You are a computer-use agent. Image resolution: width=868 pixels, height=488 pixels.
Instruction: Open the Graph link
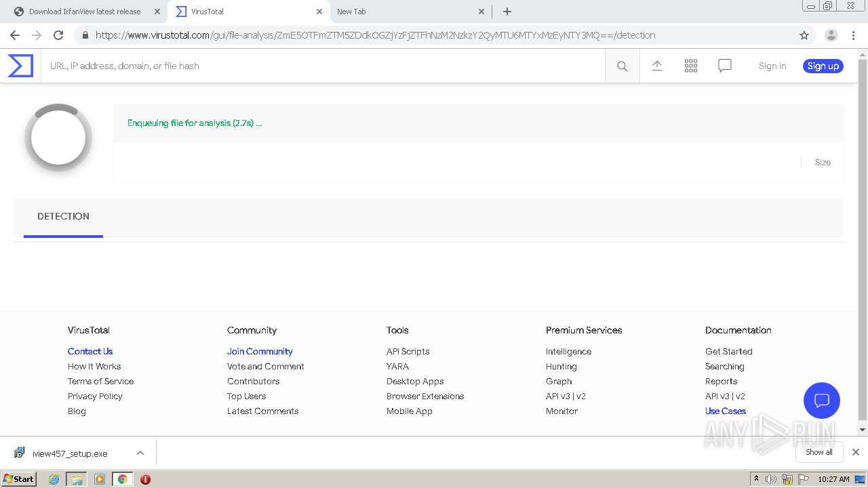pos(559,381)
